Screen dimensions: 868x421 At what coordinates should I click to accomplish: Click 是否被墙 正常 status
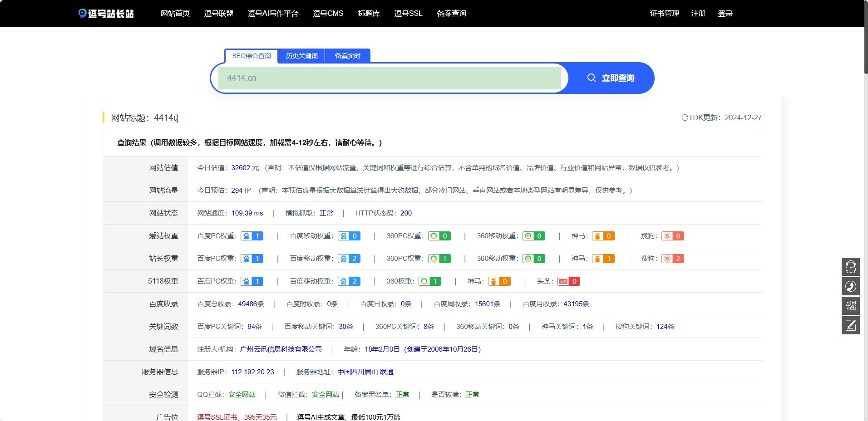point(472,394)
